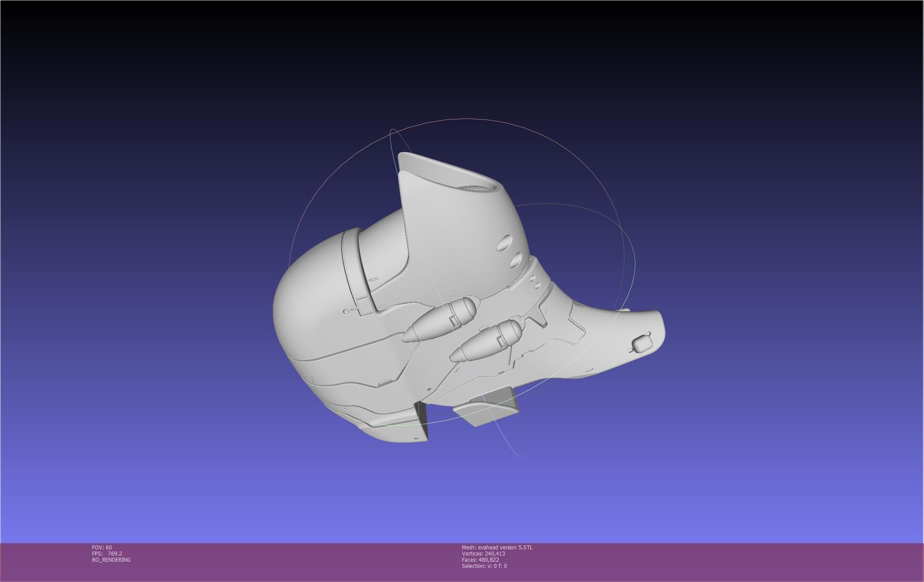Click the Vertices: 240,413 readout
Viewport: 924px width, 582px height.
point(484,553)
